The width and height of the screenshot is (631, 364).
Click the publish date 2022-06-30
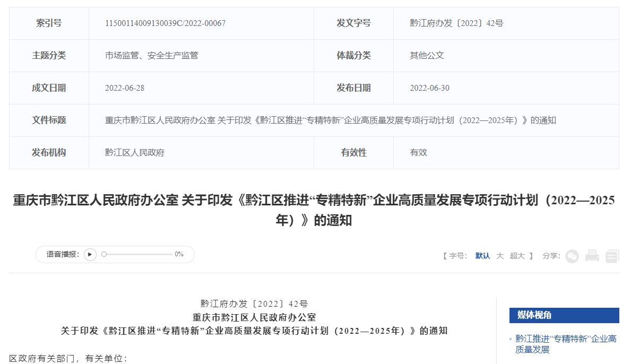coord(429,88)
